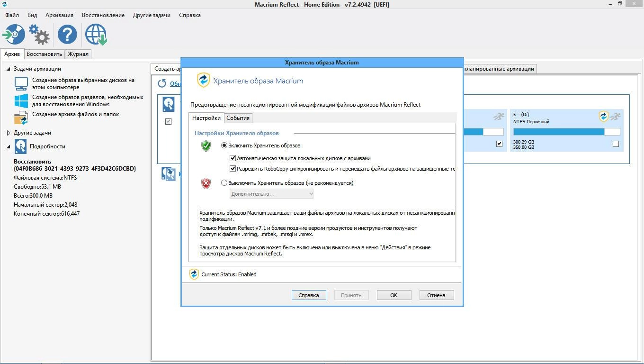Click the Image Guardian shield icon on partition D:

point(603,116)
